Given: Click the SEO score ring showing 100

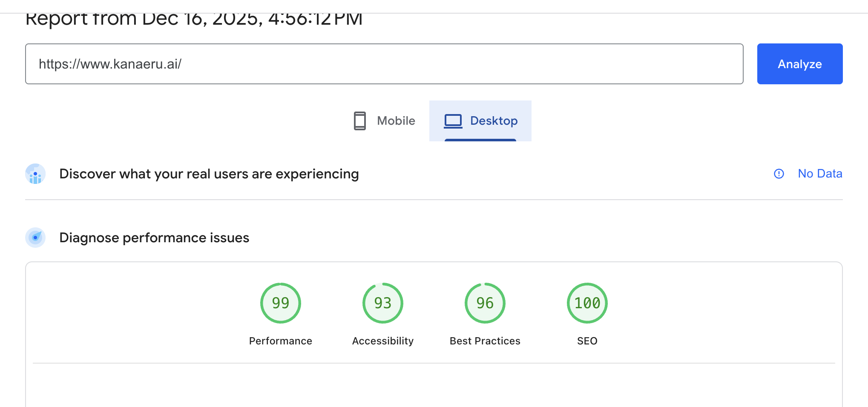Looking at the screenshot, I should (587, 303).
